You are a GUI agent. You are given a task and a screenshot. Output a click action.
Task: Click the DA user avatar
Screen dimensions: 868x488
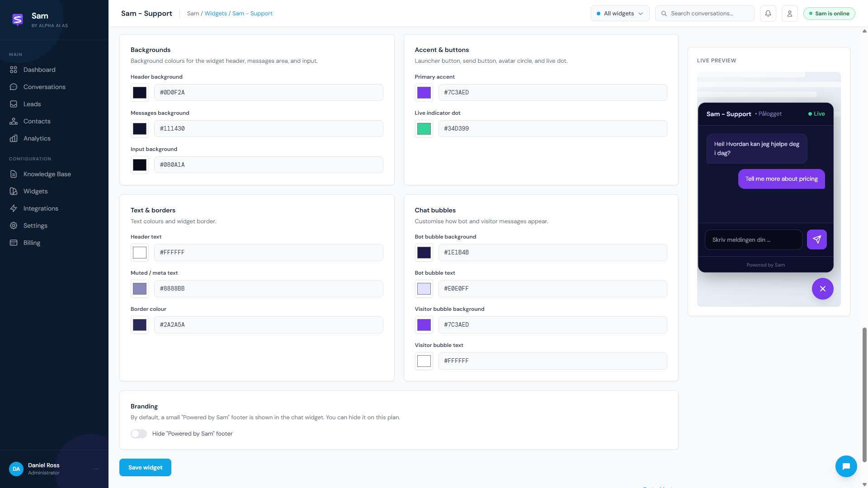(x=16, y=469)
